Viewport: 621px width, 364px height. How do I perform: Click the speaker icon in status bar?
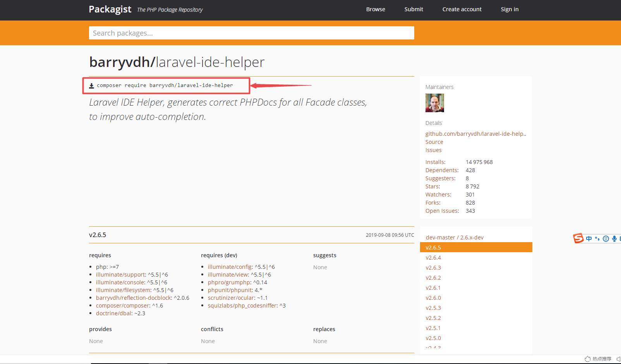[618, 359]
